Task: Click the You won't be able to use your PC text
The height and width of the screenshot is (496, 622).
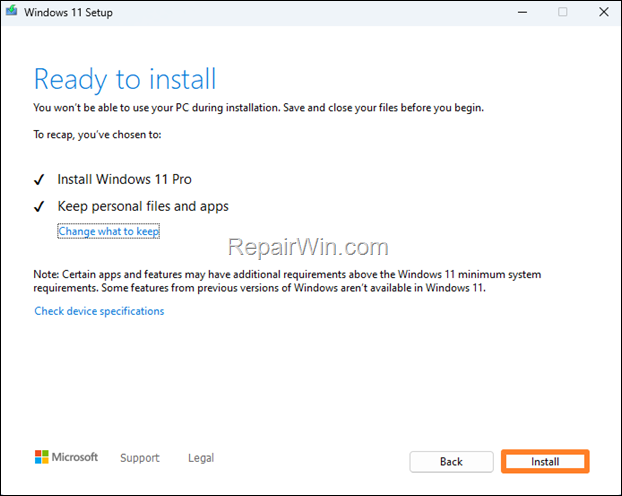Action: tap(259, 108)
